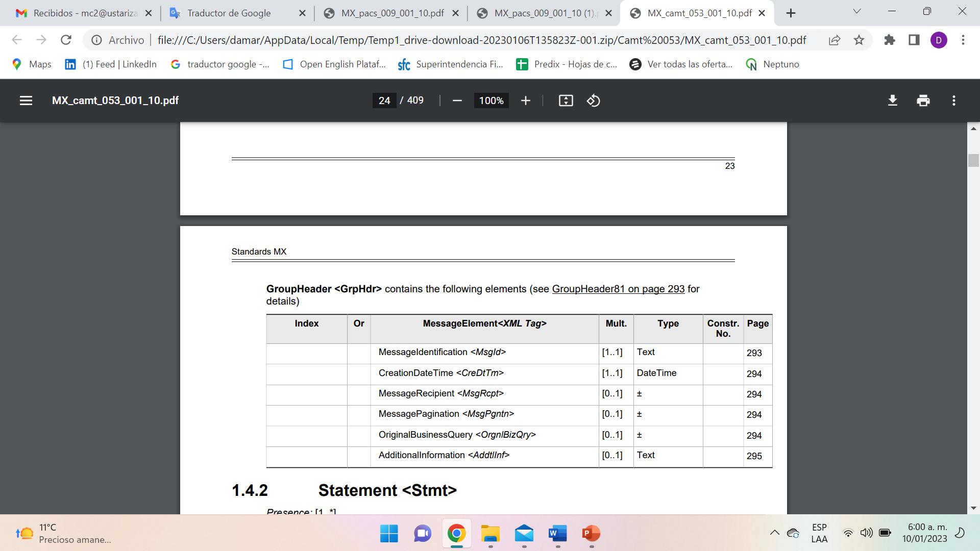Open the Chrome extensions puzzle icon

click(x=890, y=40)
